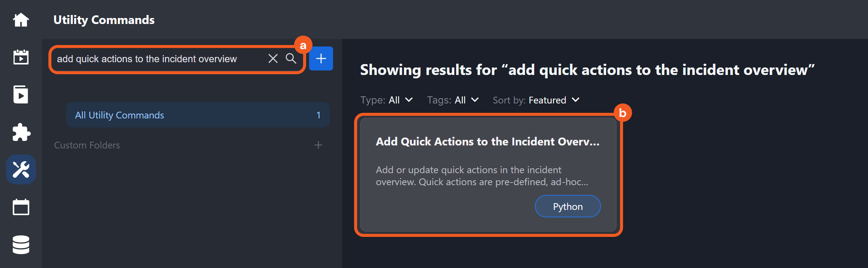Click the Python tag button
868x268 pixels.
pos(568,206)
